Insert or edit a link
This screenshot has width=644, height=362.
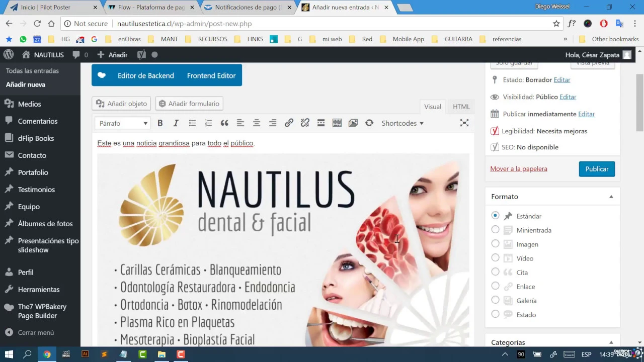coord(289,123)
